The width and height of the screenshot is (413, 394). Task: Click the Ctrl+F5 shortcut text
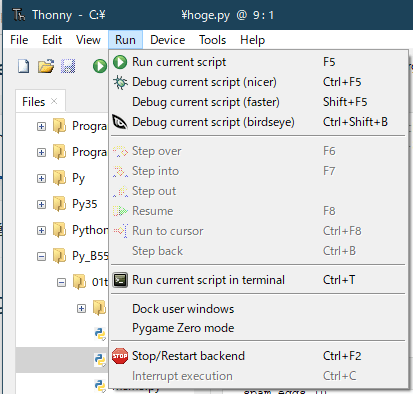click(342, 82)
